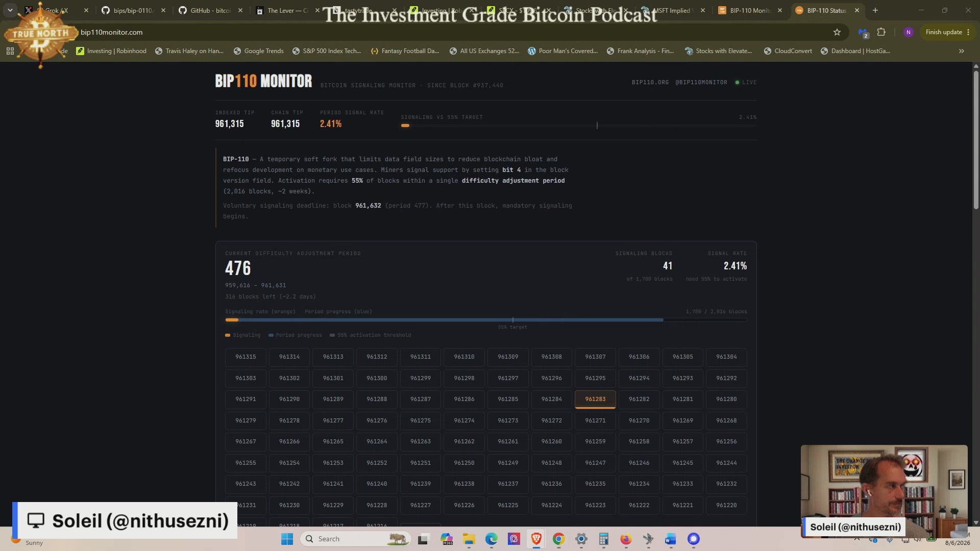Open the Poor Man's Covered bookmark
Screen dimensions: 980x551
563,51
